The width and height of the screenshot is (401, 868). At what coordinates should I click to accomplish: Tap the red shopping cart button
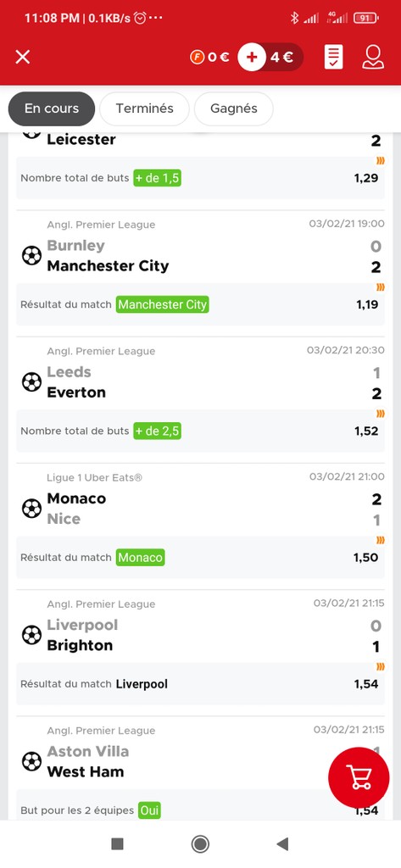click(x=359, y=777)
